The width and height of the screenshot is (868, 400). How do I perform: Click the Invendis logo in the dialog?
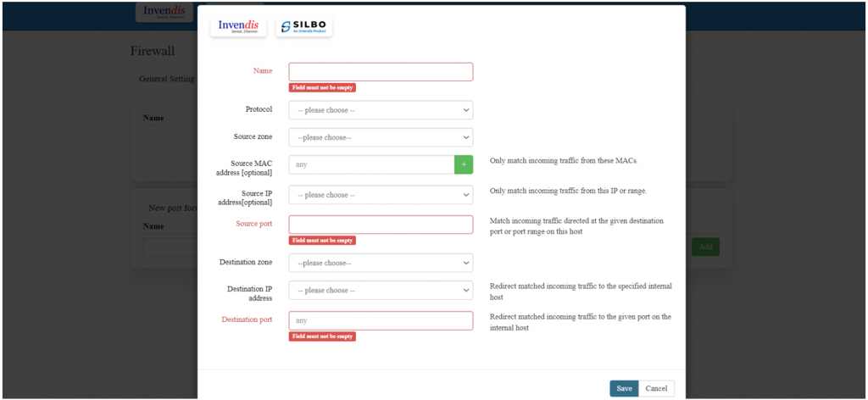[238, 27]
